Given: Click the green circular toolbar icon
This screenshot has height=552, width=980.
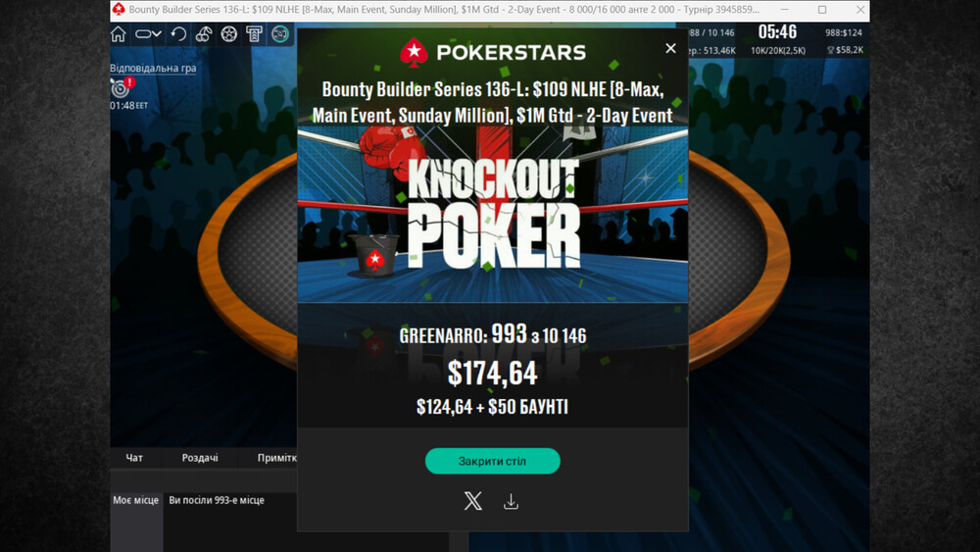Looking at the screenshot, I should pos(280,33).
